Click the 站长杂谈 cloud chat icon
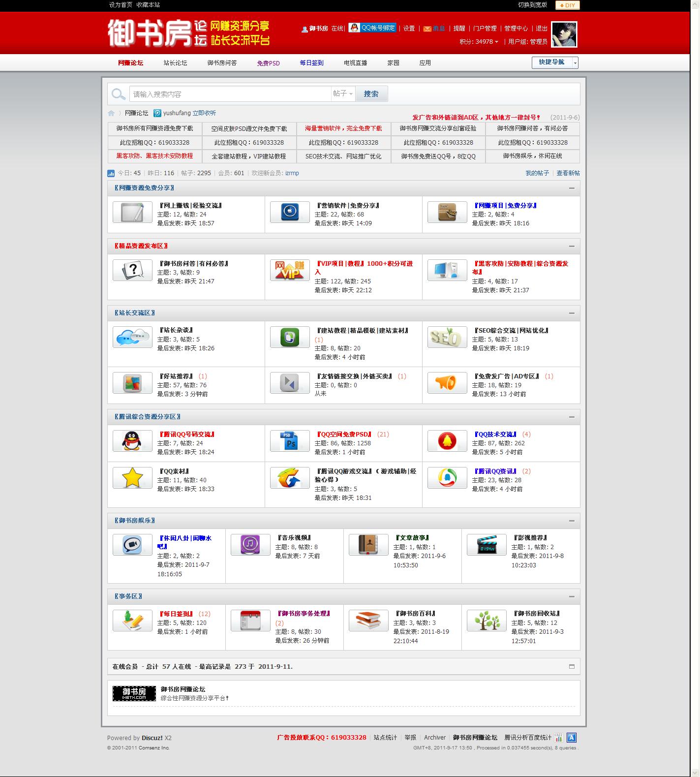The height and width of the screenshot is (777, 700). 132,337
